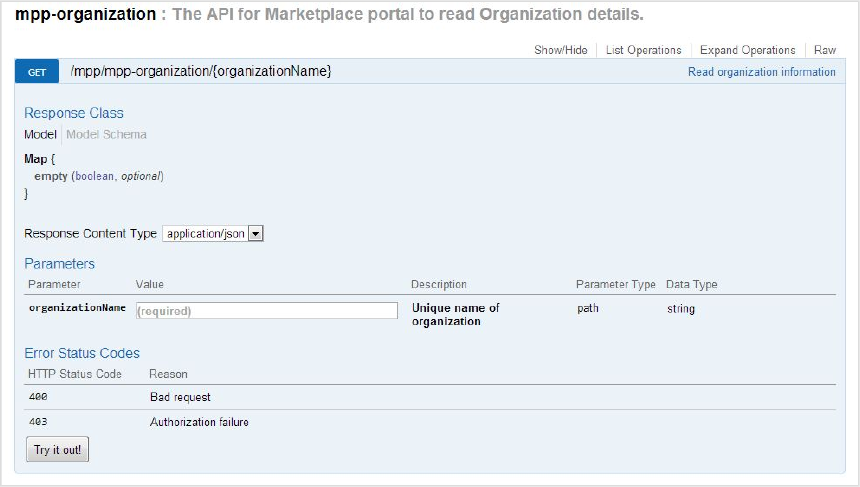
Task: Click the Show/Hide link
Action: click(561, 50)
